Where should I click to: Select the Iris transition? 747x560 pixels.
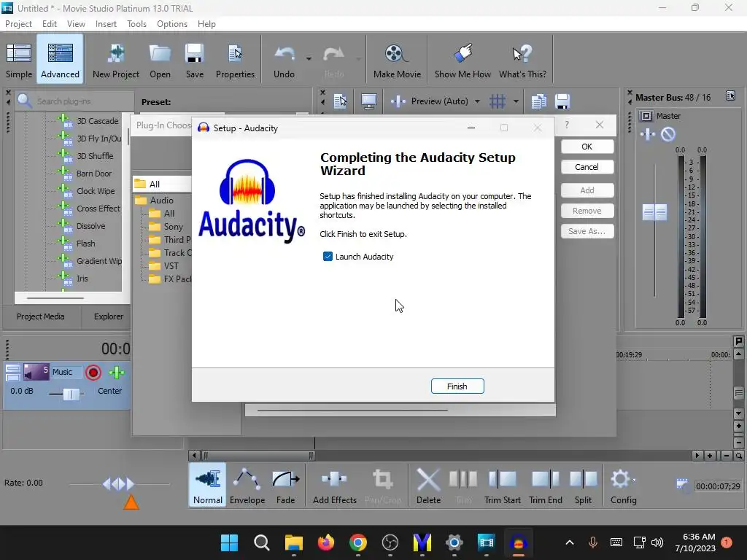pos(82,279)
